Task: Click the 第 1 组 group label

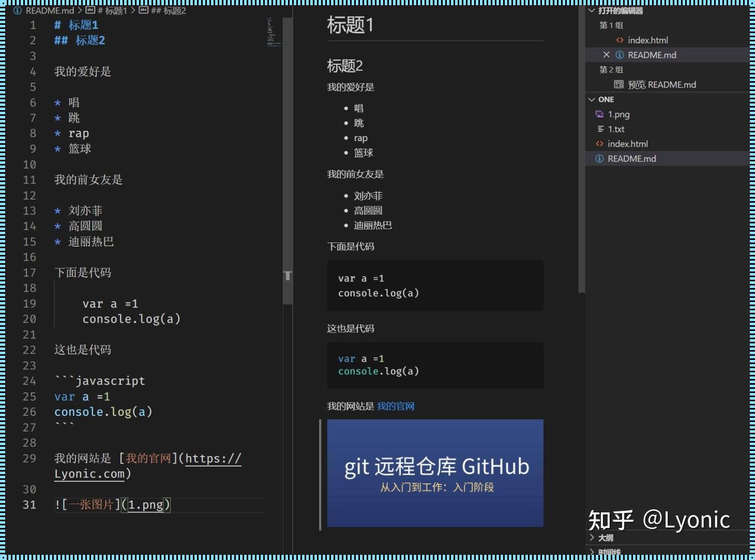Action: click(611, 25)
